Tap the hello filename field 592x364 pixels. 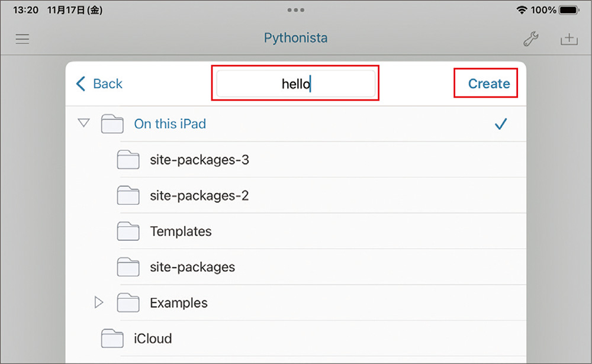point(295,83)
